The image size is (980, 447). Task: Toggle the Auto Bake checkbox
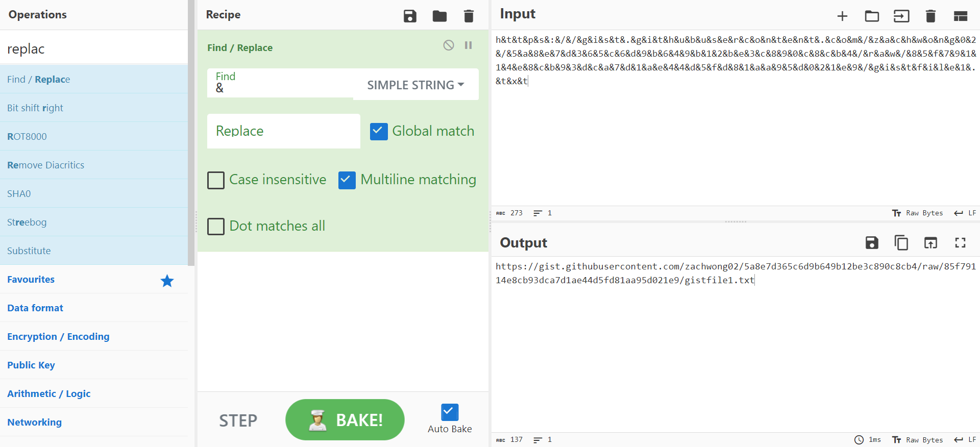click(450, 412)
